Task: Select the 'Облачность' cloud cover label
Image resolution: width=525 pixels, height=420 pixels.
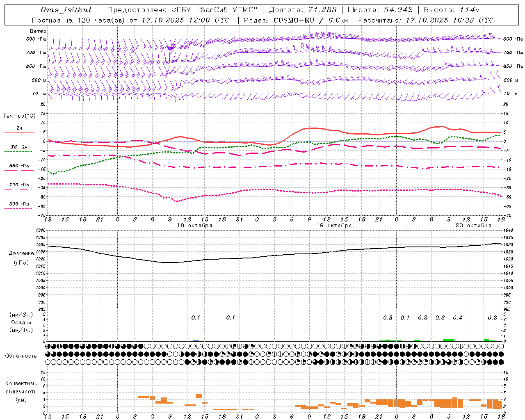Action: [x=21, y=356]
